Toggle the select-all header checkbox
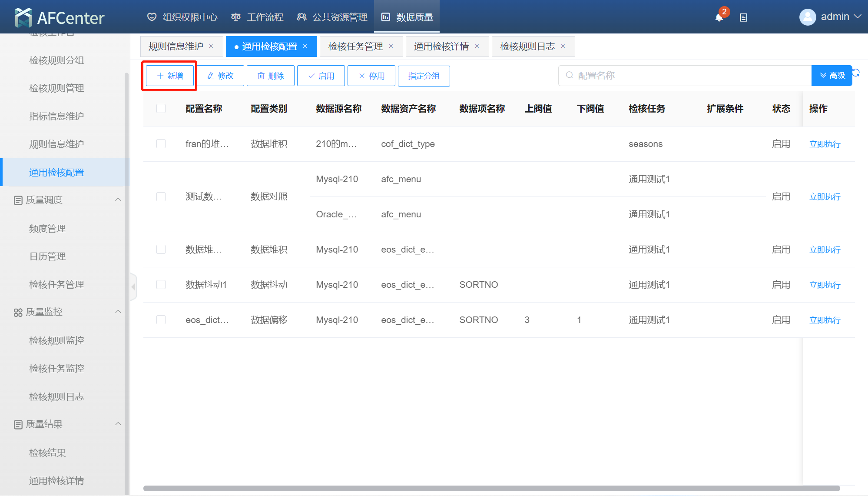The height and width of the screenshot is (496, 868). tap(161, 108)
